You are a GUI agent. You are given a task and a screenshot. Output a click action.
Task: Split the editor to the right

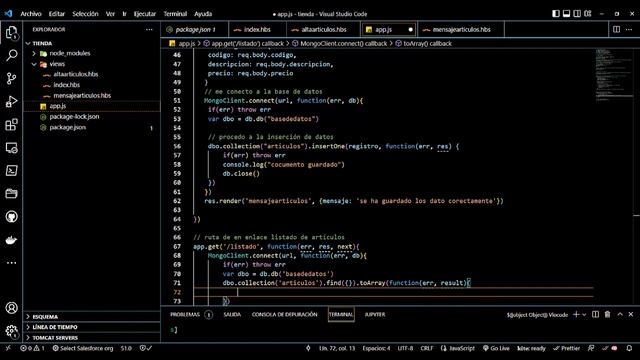point(616,29)
